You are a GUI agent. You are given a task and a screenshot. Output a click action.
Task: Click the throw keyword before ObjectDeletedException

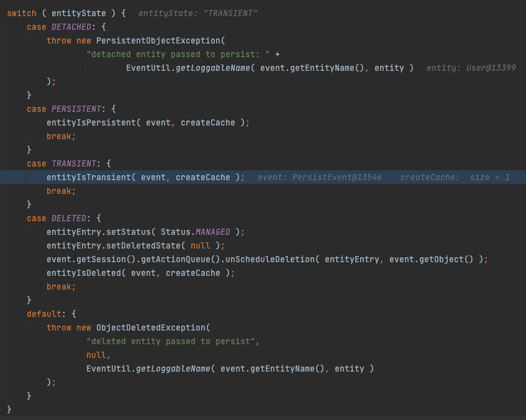[x=59, y=327]
